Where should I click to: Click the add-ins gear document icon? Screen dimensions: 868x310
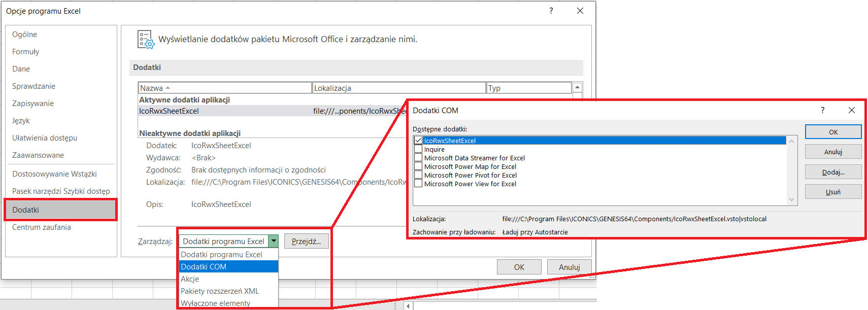tap(146, 40)
